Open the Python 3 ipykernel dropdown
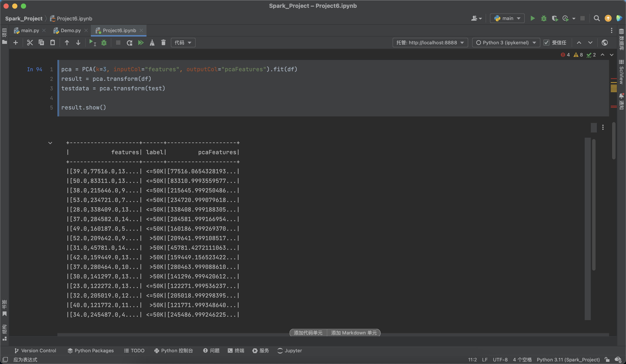Viewport: 626px width, 364px height. pos(506,43)
